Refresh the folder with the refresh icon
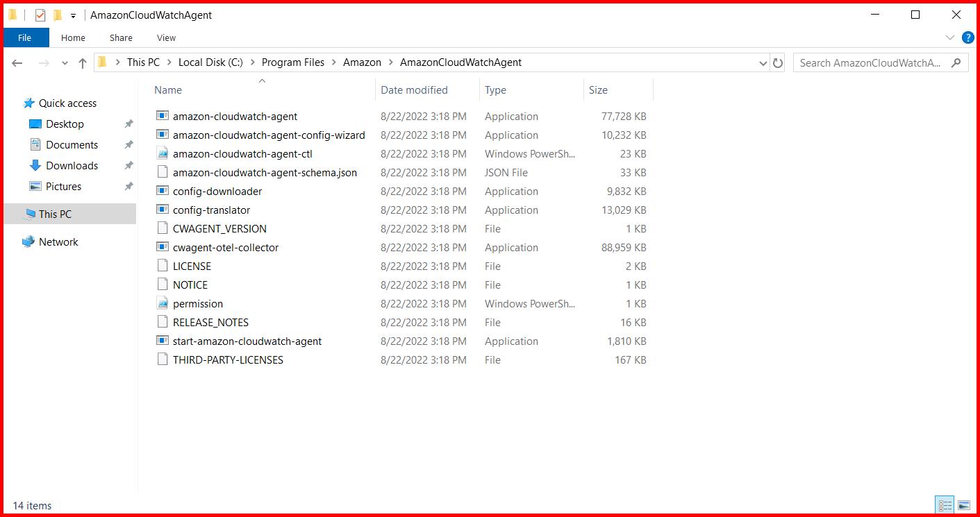 [778, 62]
